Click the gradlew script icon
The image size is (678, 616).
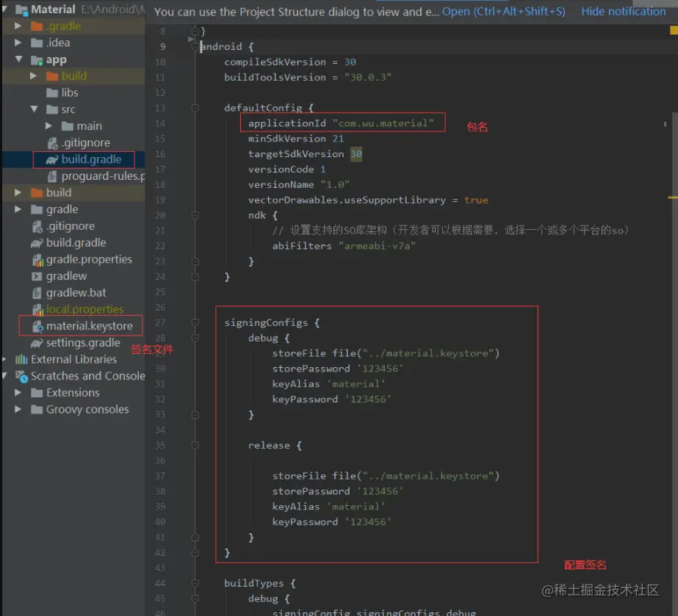point(37,276)
